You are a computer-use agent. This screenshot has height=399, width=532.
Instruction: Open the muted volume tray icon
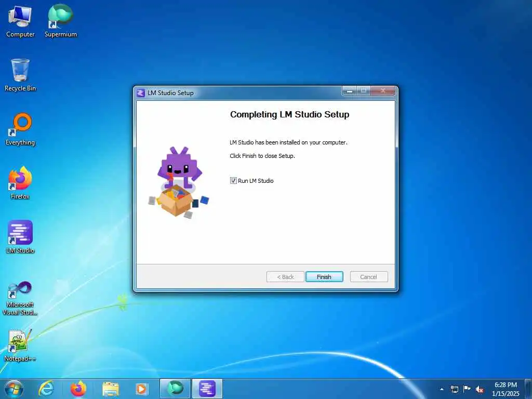tap(480, 389)
